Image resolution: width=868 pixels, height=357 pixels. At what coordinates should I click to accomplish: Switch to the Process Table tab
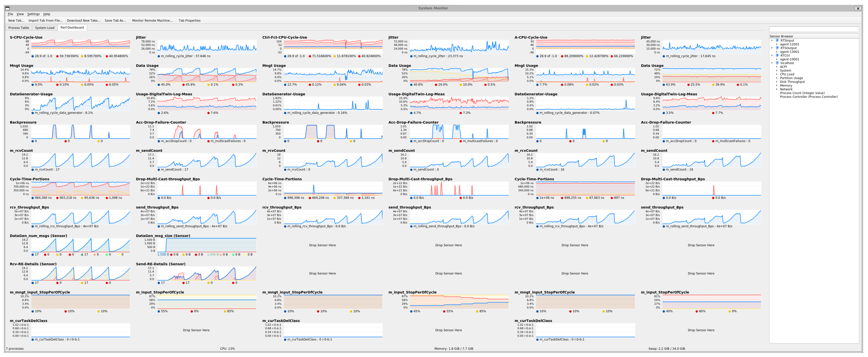19,28
